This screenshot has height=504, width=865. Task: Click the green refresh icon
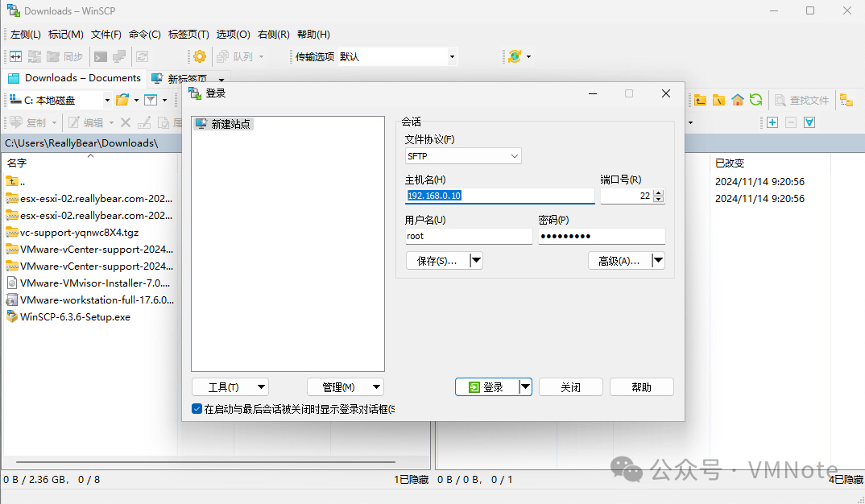click(x=755, y=100)
